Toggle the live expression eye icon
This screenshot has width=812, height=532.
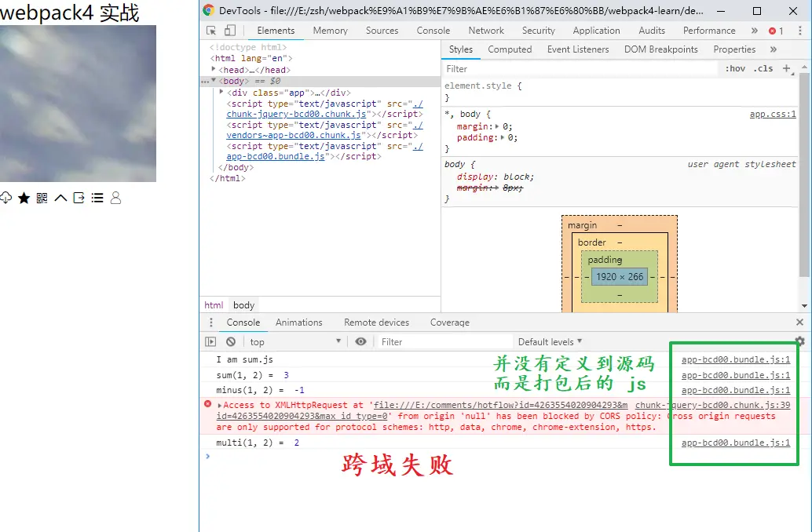(361, 341)
